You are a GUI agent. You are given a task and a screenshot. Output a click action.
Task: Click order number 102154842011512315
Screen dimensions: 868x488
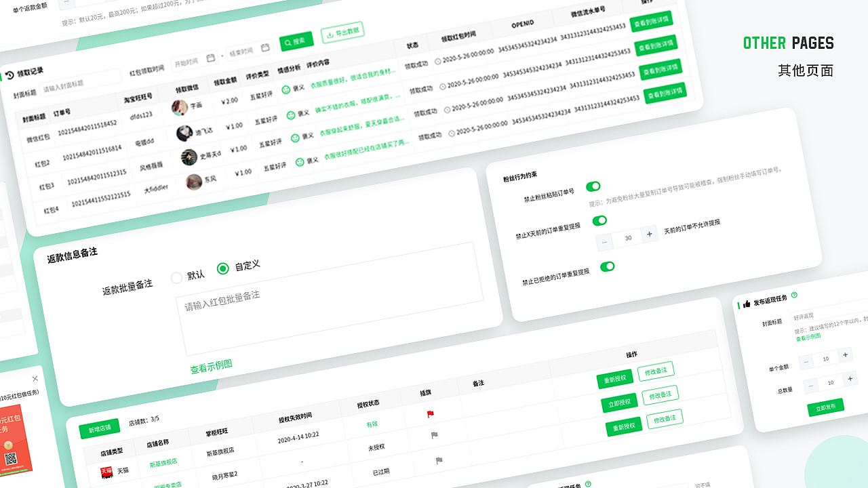coord(97,177)
